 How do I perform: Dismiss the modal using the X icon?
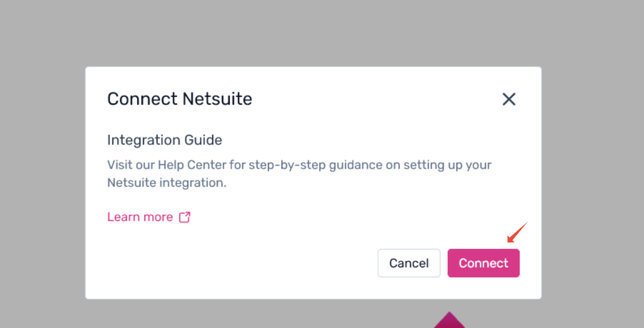(509, 99)
